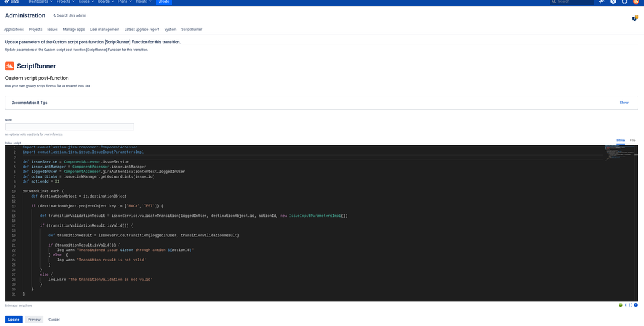This screenshot has width=644, height=326.
Task: Switch to the Inline script tab
Action: point(621,141)
